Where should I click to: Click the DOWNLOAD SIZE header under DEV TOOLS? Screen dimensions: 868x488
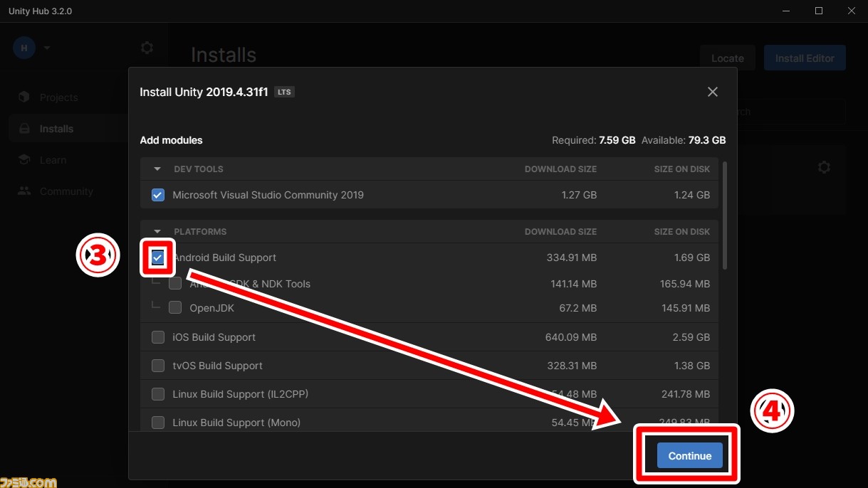point(560,169)
